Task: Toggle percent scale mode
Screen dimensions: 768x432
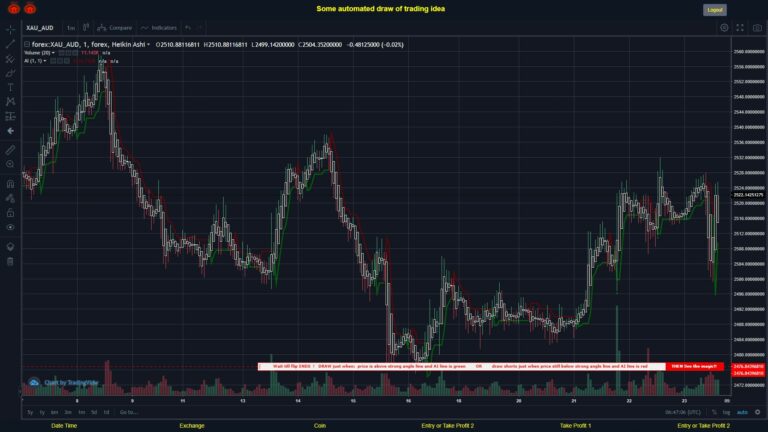Action: pos(714,412)
